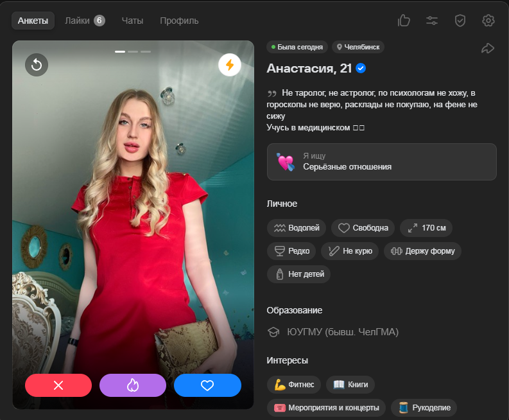Click the thumbs-up icon in the top bar
Image resolution: width=509 pixels, height=420 pixels.
404,21
